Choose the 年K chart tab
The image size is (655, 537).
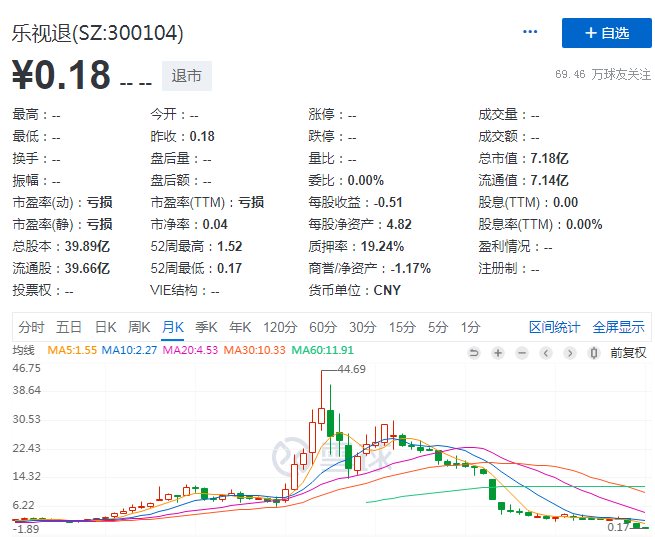tap(240, 327)
